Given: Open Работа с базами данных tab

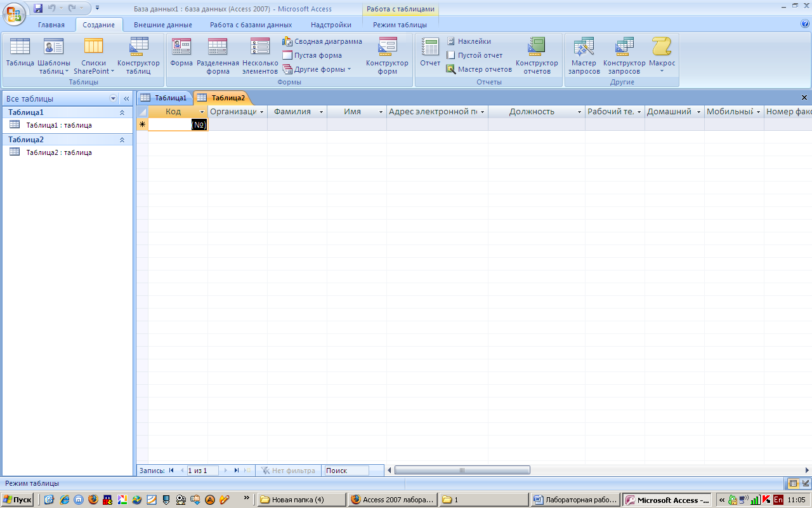Looking at the screenshot, I should coord(251,25).
